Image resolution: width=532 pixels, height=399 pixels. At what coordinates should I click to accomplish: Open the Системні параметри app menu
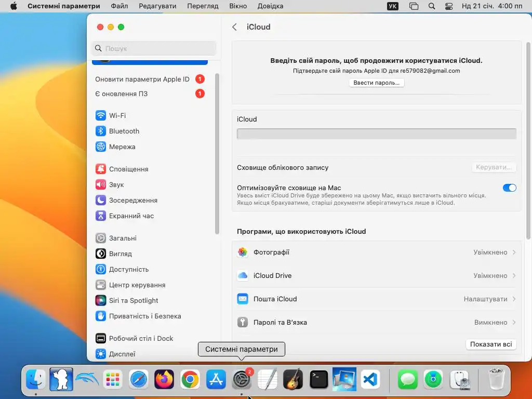pos(64,6)
